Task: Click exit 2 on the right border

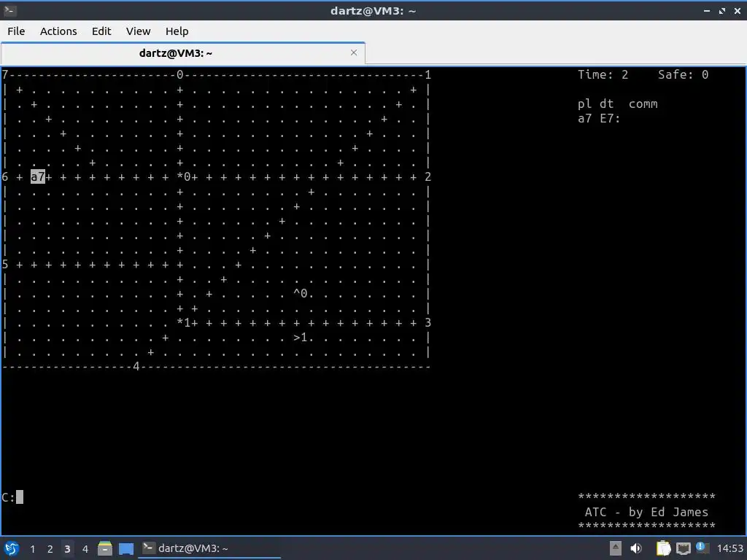Action: [x=427, y=176]
